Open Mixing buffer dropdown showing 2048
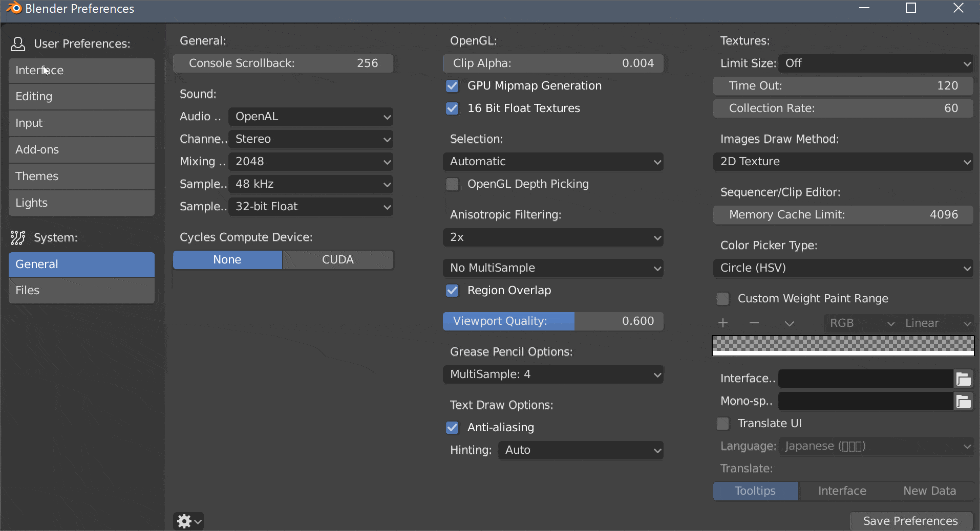980x531 pixels. (x=311, y=162)
